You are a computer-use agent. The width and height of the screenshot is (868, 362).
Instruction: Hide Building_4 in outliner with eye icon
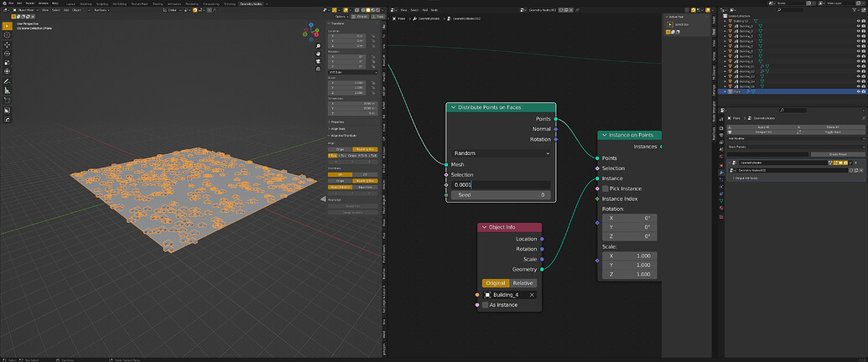(859, 41)
